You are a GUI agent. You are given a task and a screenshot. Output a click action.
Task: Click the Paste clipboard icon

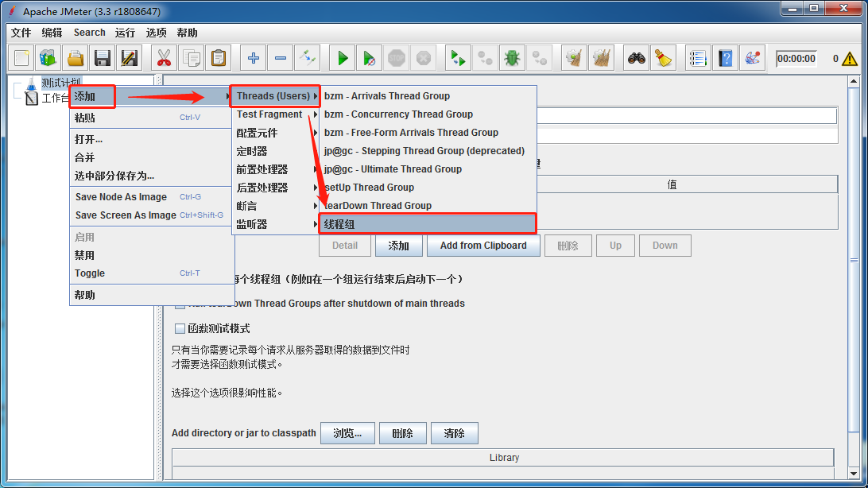coord(219,58)
